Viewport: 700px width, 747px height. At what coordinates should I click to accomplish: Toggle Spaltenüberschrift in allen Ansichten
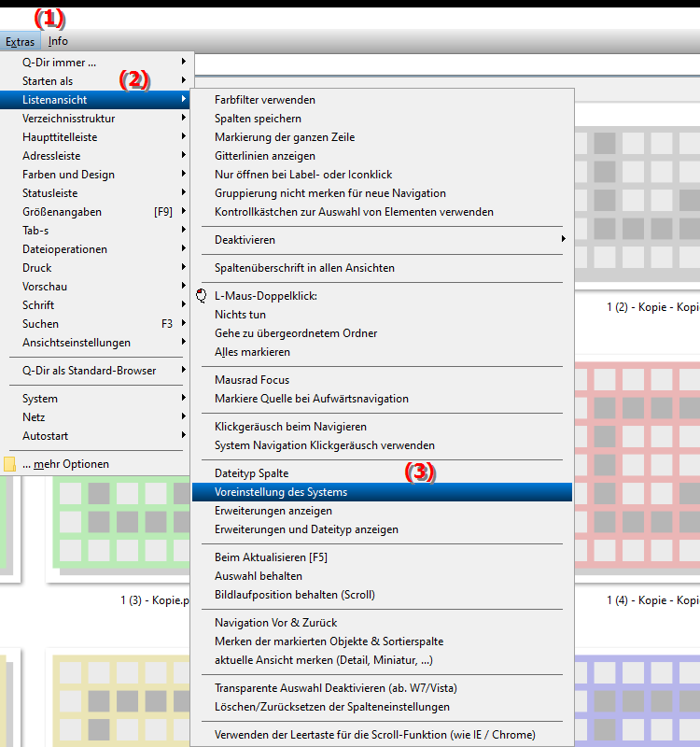pyautogui.click(x=382, y=268)
